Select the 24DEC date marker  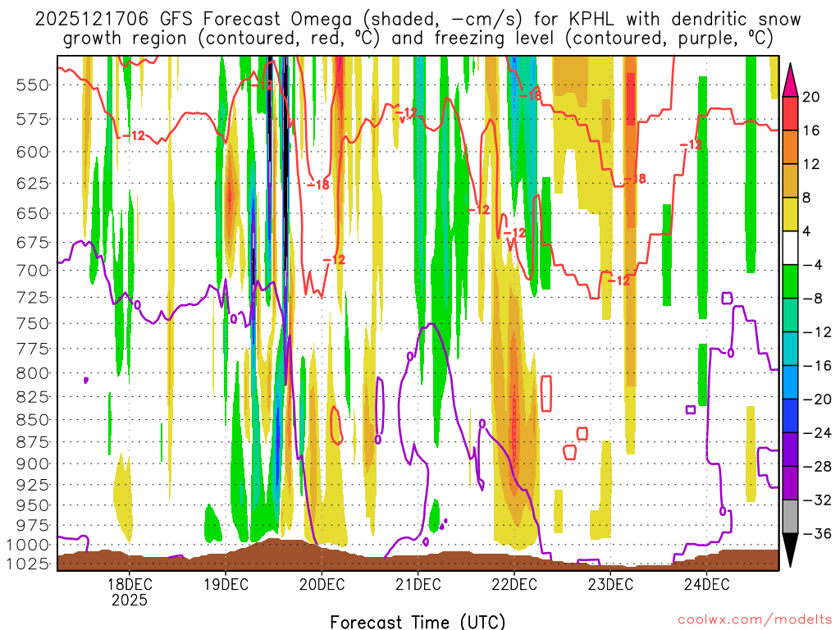click(707, 584)
